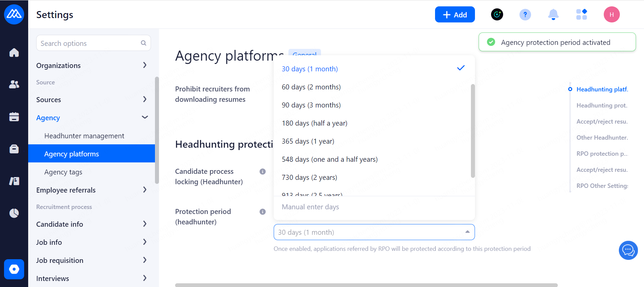The image size is (644, 287).
Task: Open the chat support bubble icon
Action: pyautogui.click(x=628, y=250)
